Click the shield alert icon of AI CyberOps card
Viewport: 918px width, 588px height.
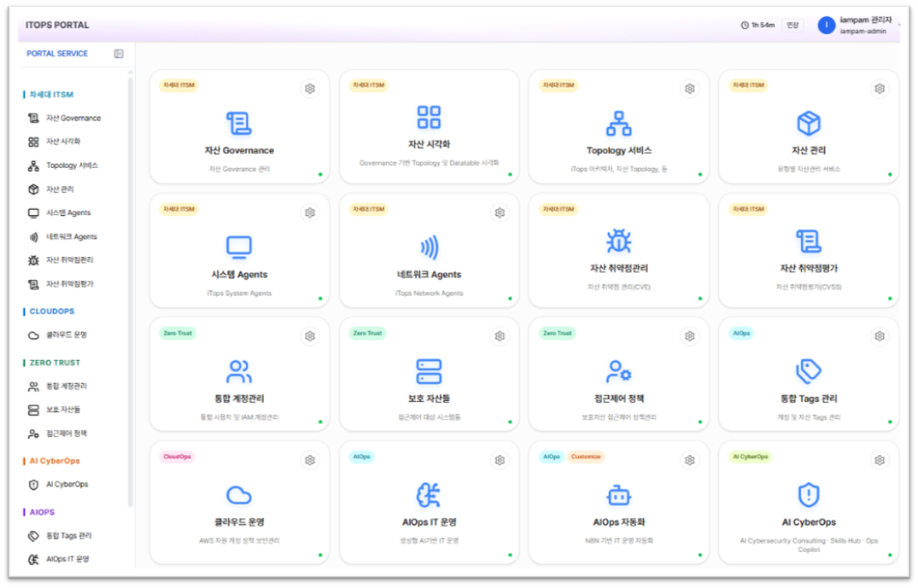[x=809, y=496]
